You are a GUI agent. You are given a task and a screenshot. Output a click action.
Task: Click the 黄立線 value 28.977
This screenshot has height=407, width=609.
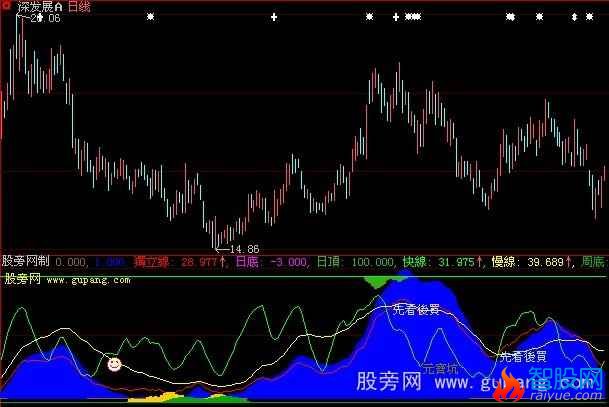[x=180, y=262]
